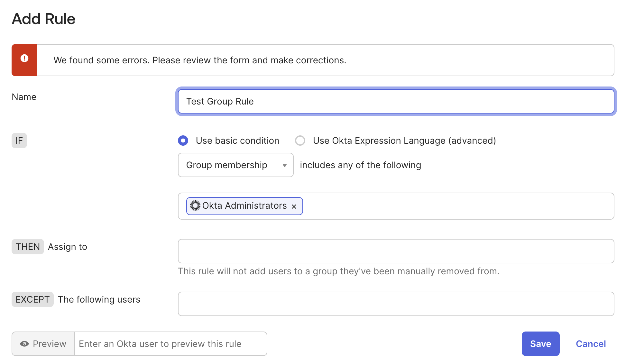Click the Assign to groups field
This screenshot has width=626, height=364.
[396, 251]
